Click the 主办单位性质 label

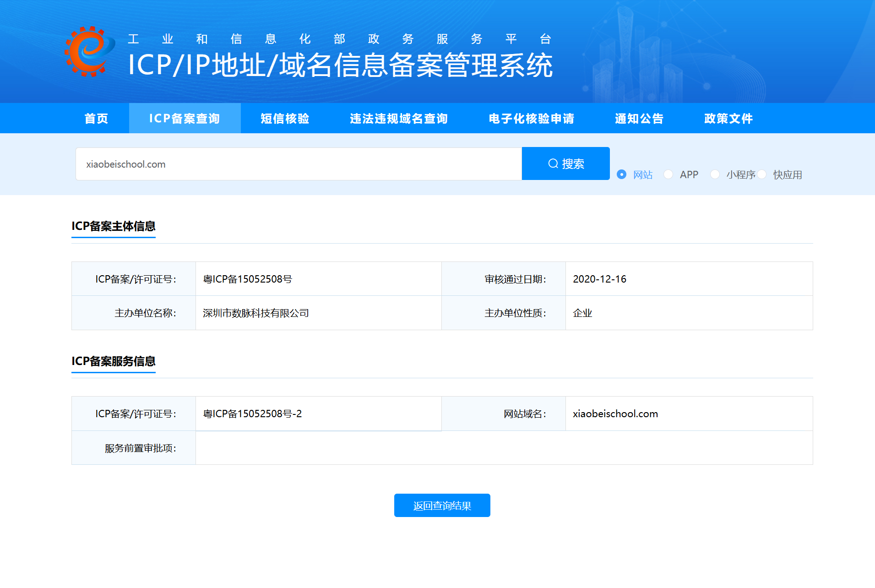coord(516,313)
